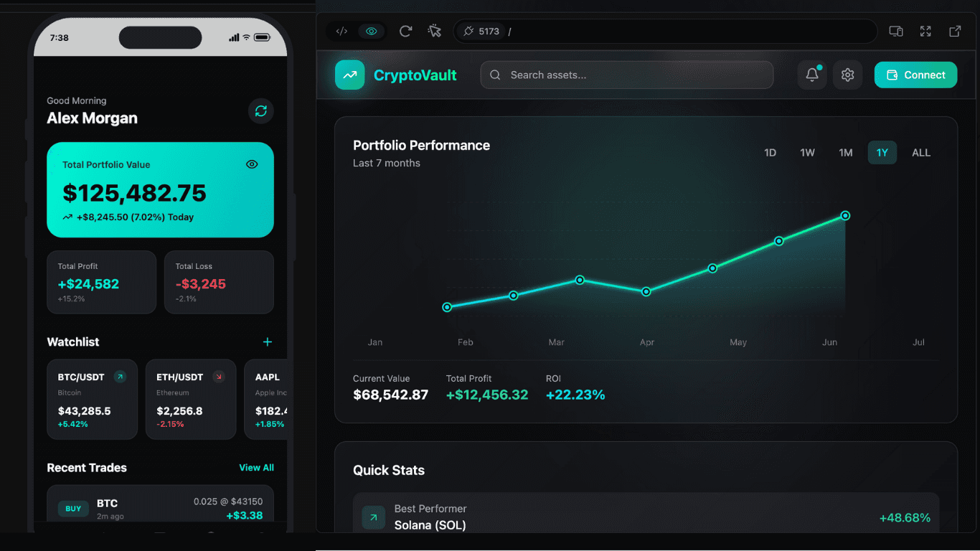This screenshot has width=980, height=551.
Task: Expand the preview to fullscreen
Action: coord(925,31)
